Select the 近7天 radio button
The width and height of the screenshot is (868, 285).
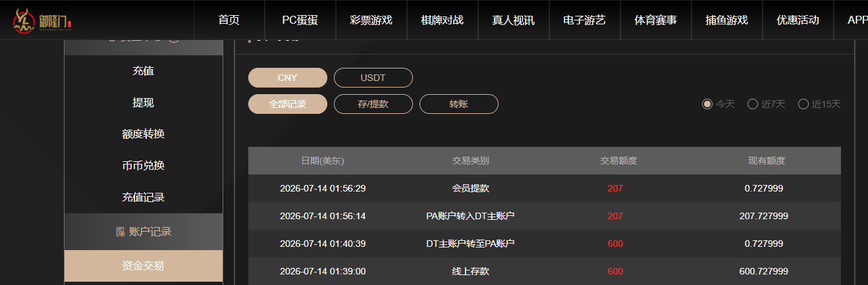(x=753, y=104)
